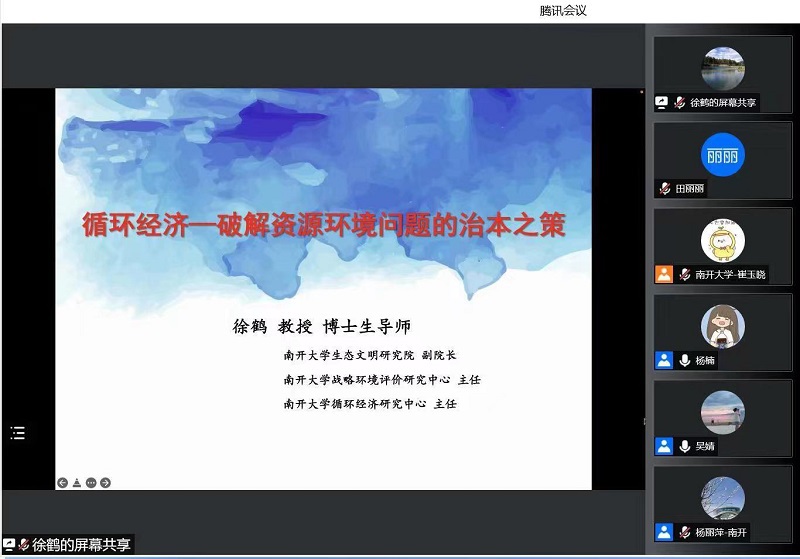Click the next slide arrow button
800x559 pixels.
click(106, 483)
